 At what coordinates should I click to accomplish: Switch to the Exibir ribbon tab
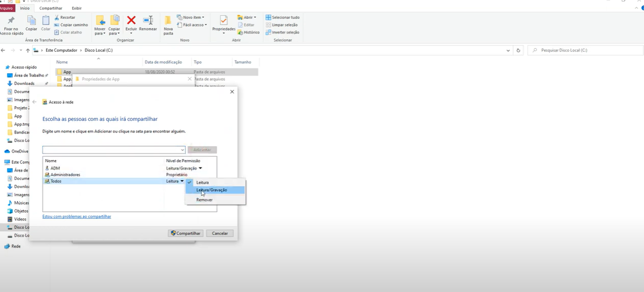point(76,8)
